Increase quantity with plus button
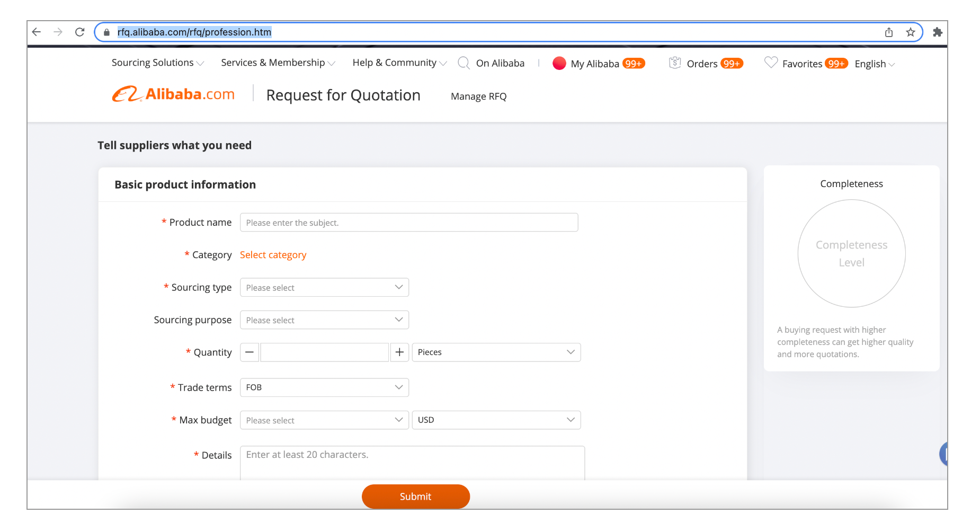This screenshot has width=980, height=531. (x=399, y=352)
